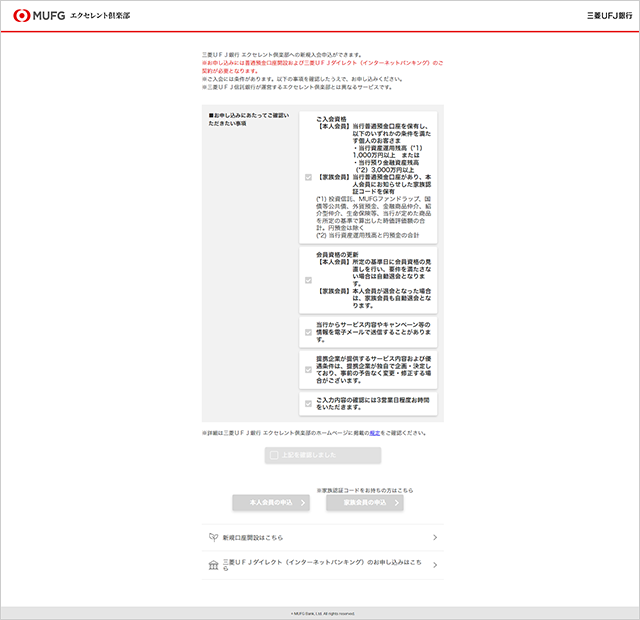Click the sprout icon beside 新規口座開設はこちら

click(x=214, y=537)
